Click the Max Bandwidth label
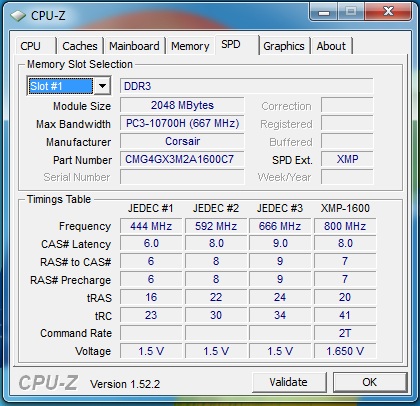The width and height of the screenshot is (420, 406). pos(73,124)
